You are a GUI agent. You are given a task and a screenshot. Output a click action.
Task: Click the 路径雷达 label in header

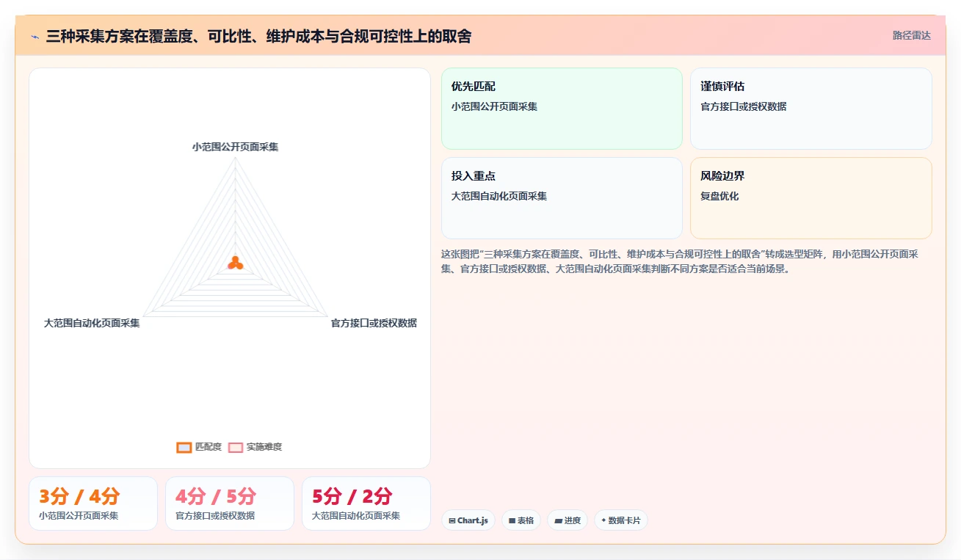[911, 35]
